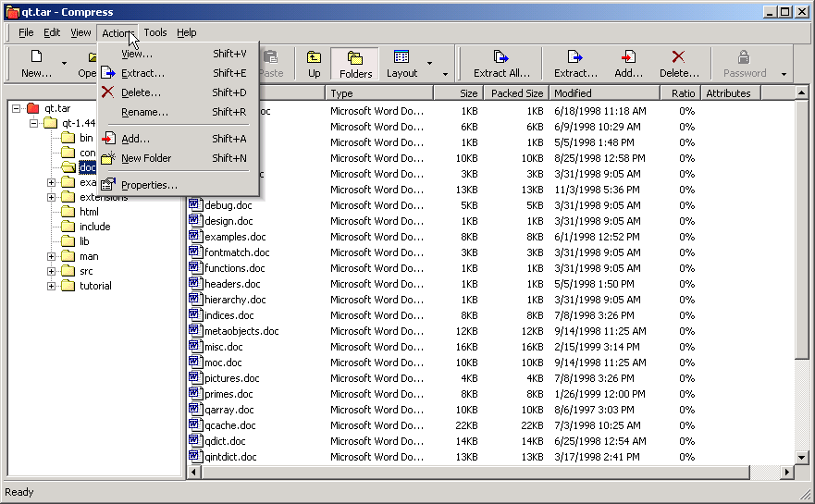
Task: Sort by the Size column header
Action: coord(459,93)
